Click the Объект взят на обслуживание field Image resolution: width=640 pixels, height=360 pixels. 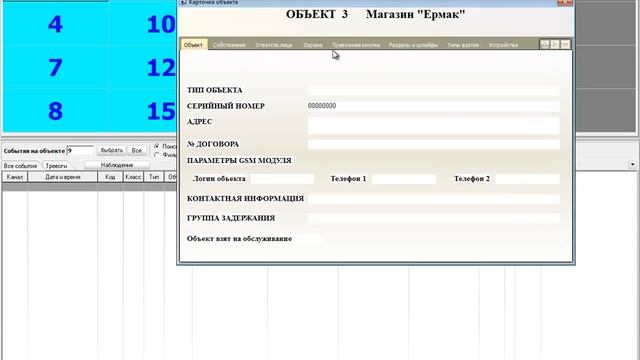309,239
